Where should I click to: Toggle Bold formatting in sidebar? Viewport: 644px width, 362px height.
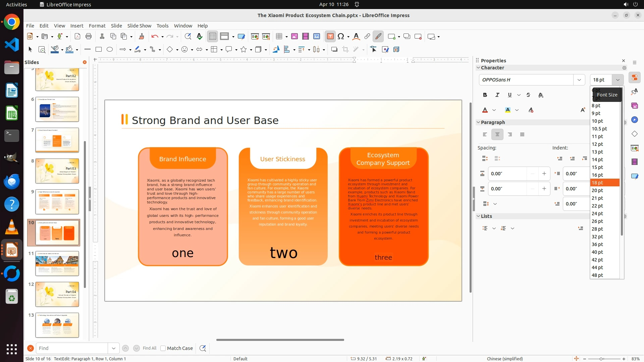click(485, 95)
